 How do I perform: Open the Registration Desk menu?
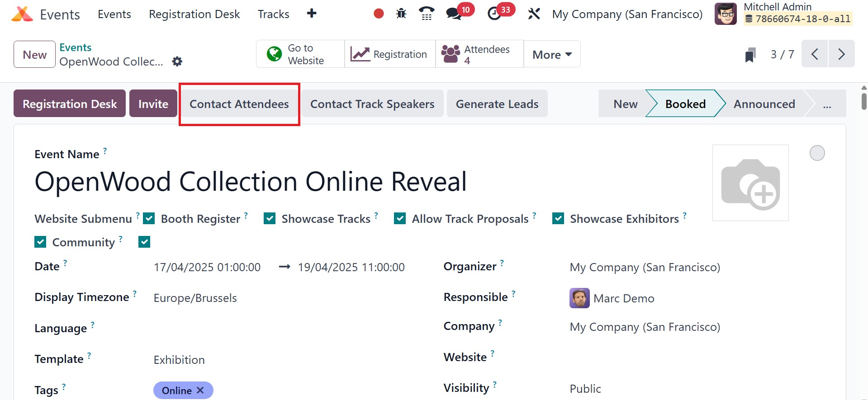(194, 14)
